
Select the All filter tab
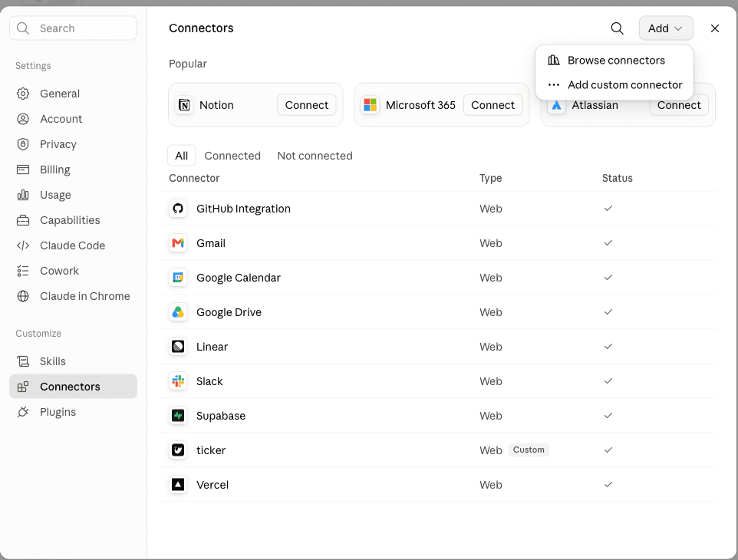[182, 156]
